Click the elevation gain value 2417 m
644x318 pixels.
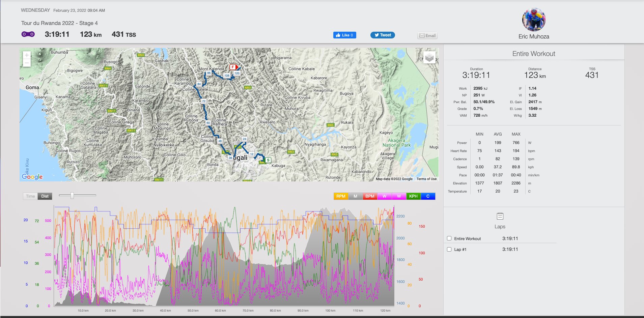click(x=535, y=102)
